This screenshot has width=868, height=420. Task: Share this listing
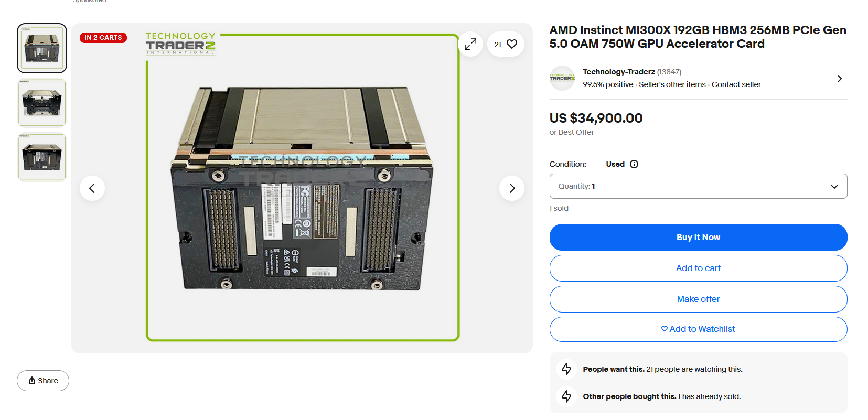[43, 381]
